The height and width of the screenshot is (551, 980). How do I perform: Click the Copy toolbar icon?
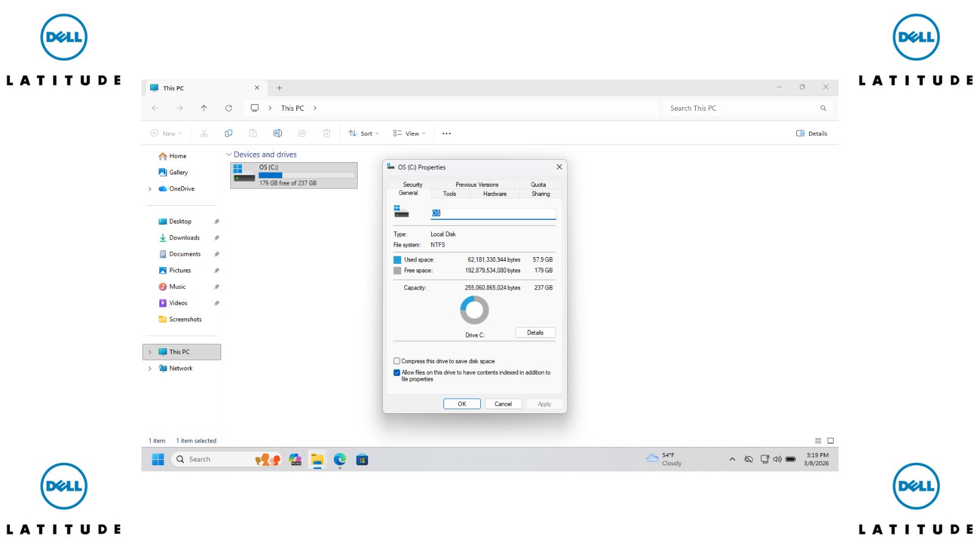228,133
